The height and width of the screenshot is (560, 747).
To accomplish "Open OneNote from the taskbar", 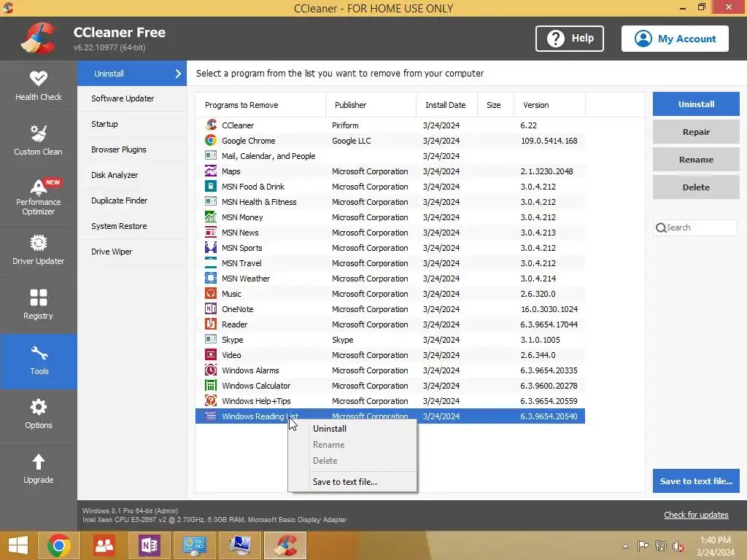I will 149,545.
